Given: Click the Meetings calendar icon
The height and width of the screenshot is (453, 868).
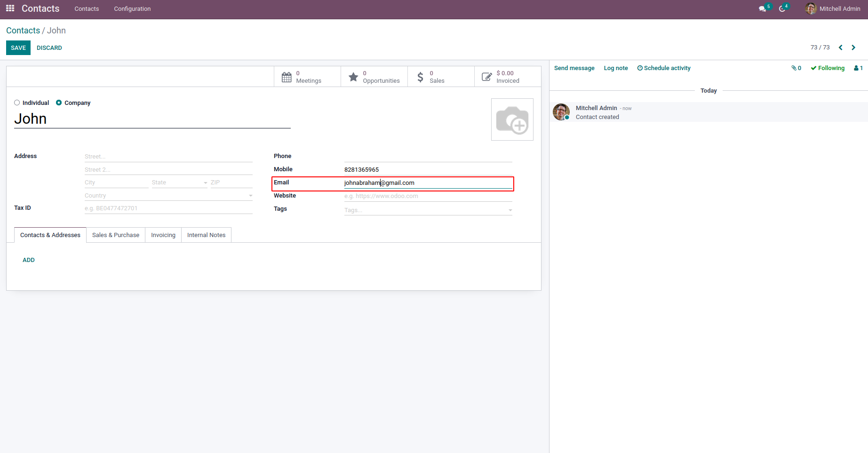Looking at the screenshot, I should (287, 77).
